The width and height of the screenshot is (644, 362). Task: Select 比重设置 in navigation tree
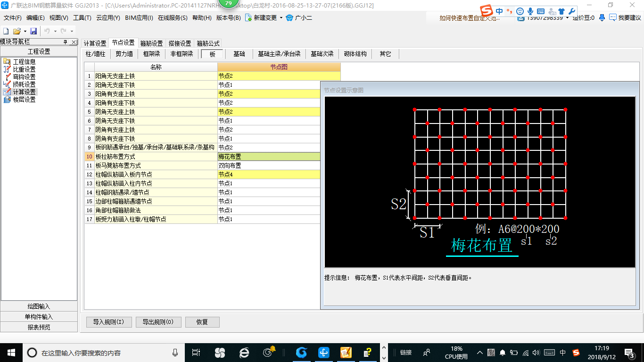click(x=24, y=69)
